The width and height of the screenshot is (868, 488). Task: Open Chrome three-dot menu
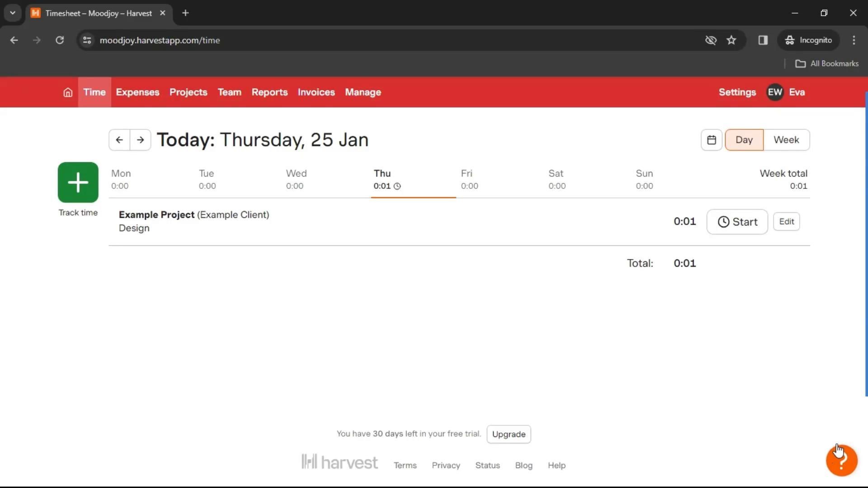854,40
